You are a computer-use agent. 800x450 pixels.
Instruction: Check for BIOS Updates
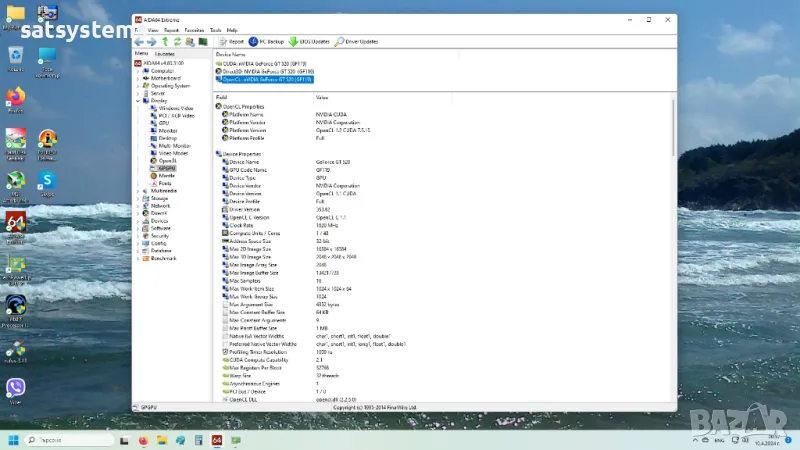click(x=310, y=42)
